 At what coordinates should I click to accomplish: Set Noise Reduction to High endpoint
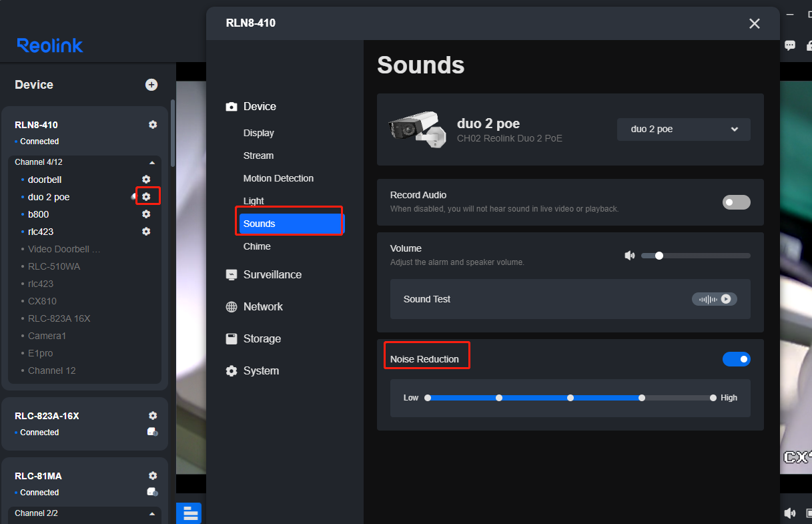(713, 398)
